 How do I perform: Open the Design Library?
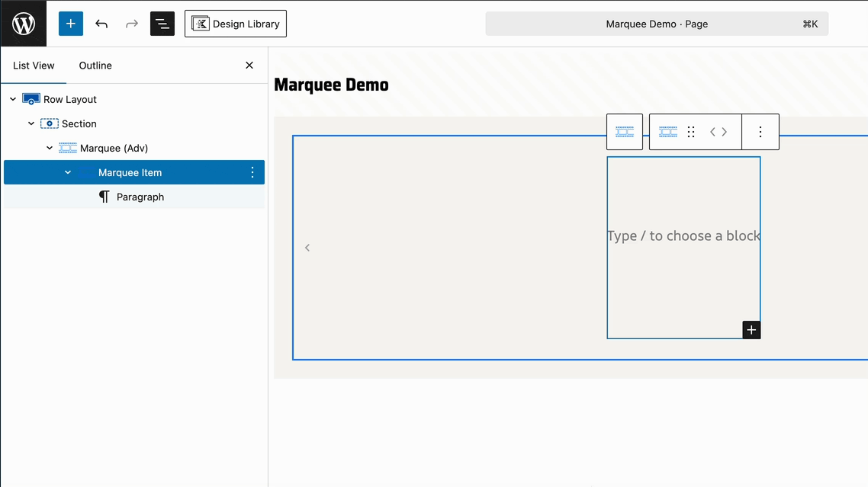pyautogui.click(x=235, y=24)
